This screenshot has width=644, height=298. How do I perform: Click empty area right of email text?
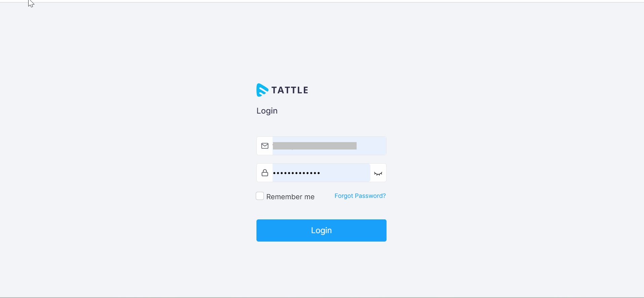click(x=371, y=146)
